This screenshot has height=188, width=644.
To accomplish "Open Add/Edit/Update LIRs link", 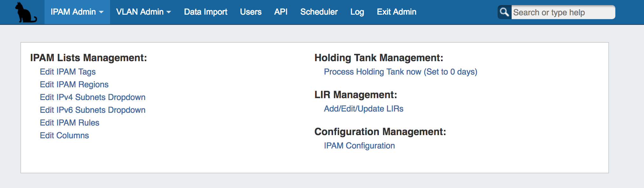I will tap(363, 109).
